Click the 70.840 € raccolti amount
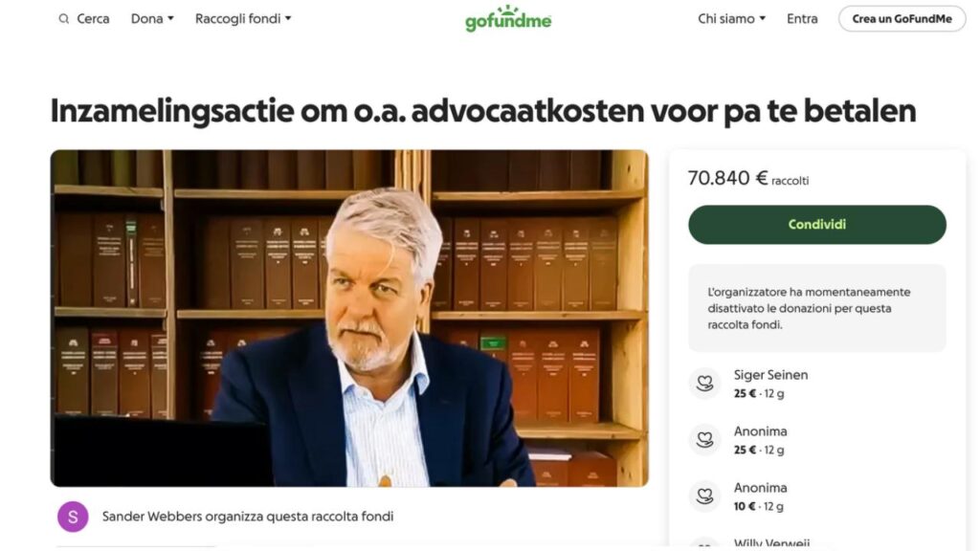 click(748, 179)
